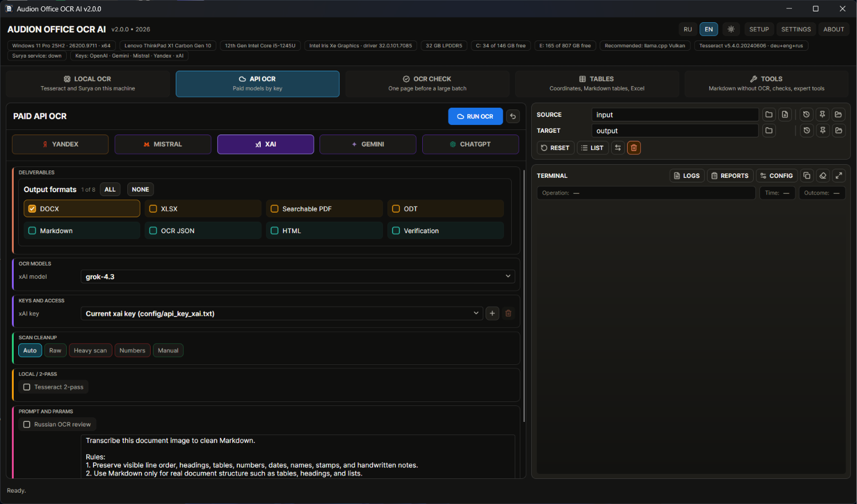Pin the SOURCE path

pos(822,115)
